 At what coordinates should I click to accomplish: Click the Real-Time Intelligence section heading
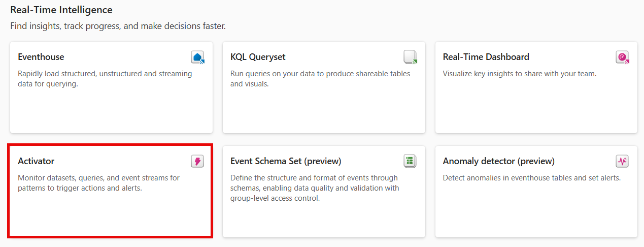coord(61,10)
